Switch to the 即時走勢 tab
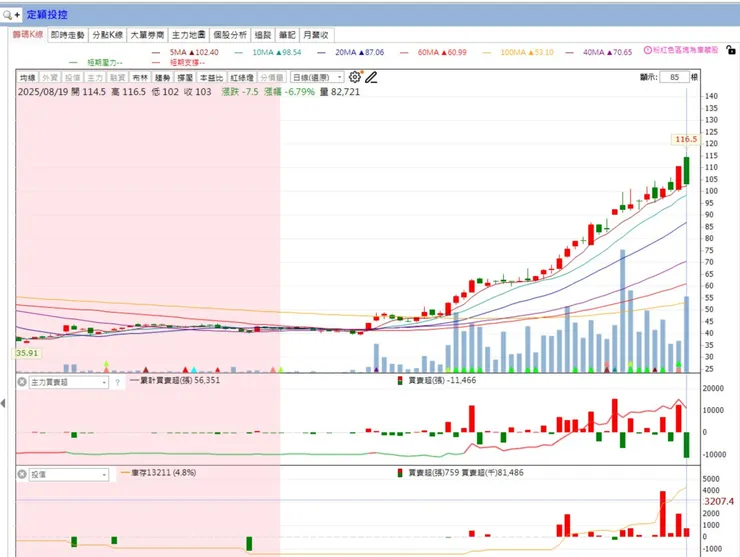740x557 pixels. click(67, 35)
